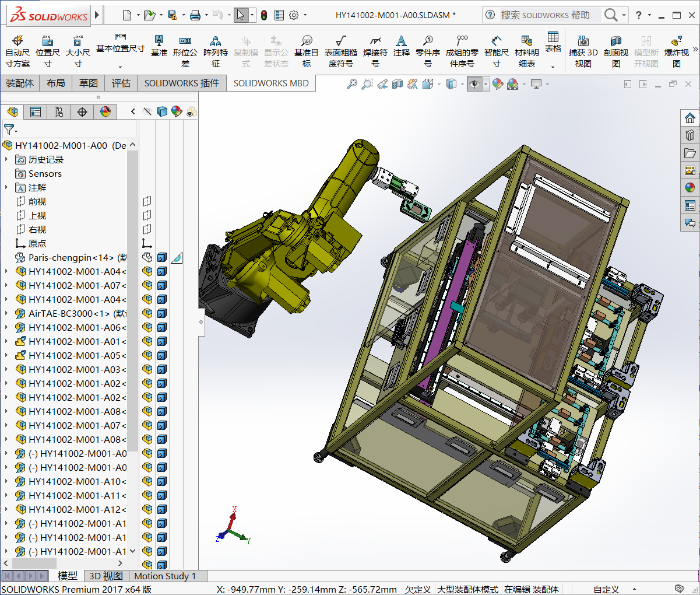Open the Appearances color ball in task pane
Viewport: 700px width, 595px height.
[690, 187]
